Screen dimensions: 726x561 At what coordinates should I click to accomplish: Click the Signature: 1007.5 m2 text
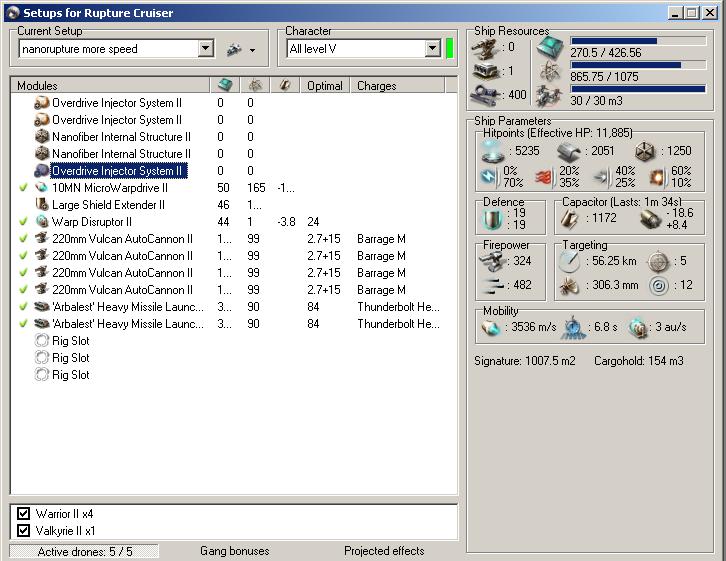pos(525,361)
